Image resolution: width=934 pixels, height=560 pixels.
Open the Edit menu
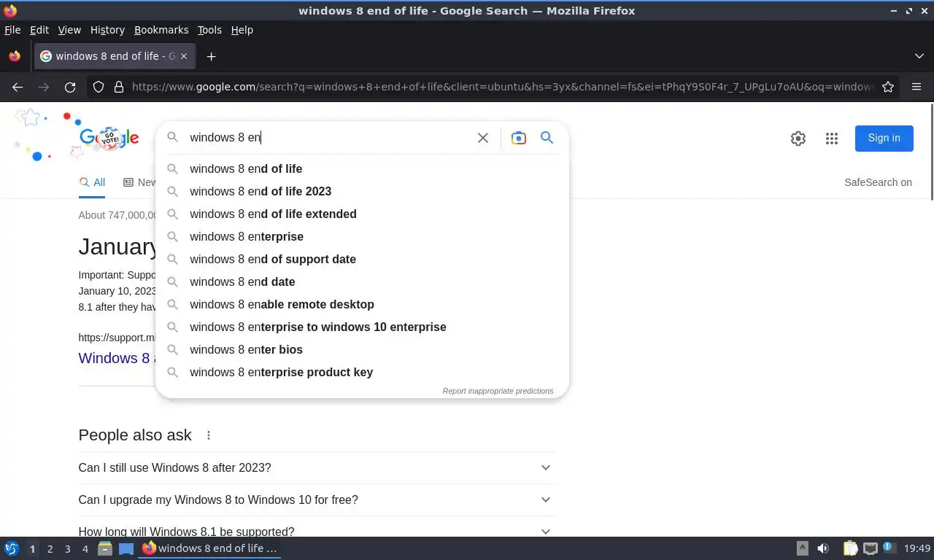click(x=39, y=30)
